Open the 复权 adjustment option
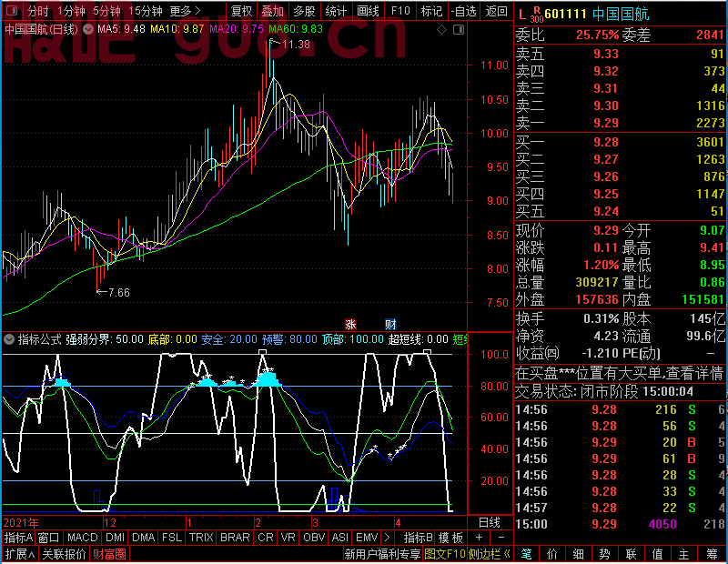Image resolution: width=728 pixels, height=564 pixels. 240,11
